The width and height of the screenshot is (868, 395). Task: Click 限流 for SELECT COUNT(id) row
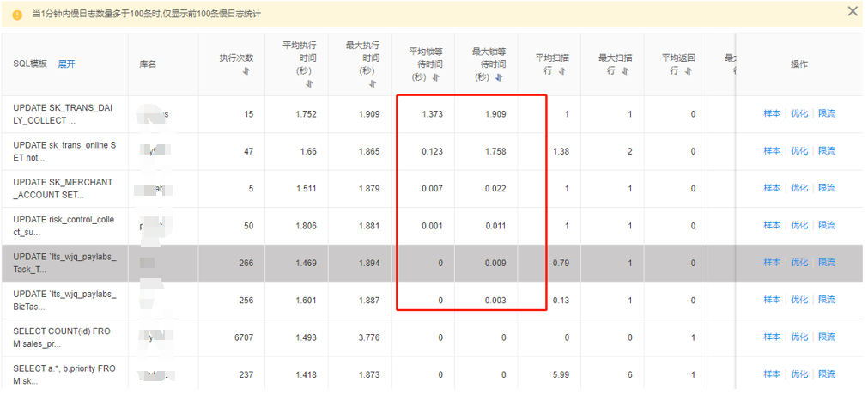(827, 337)
